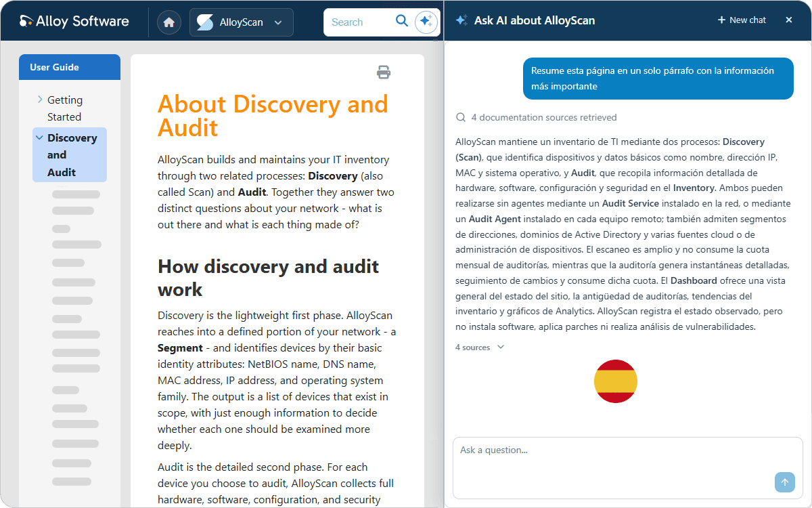Click the bold Audit Service text
Screen dimensions: 812x508
pyautogui.click(x=630, y=203)
